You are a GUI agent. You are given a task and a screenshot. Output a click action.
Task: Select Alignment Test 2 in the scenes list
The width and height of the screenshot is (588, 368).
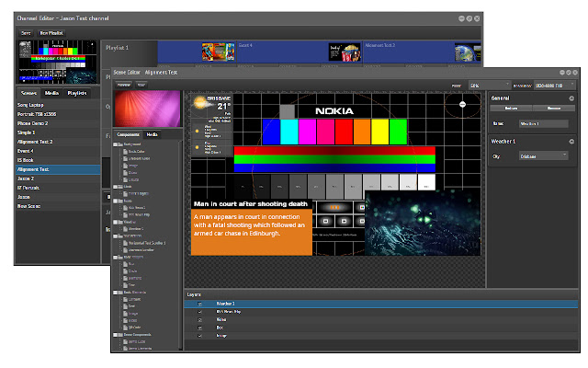tap(58, 142)
